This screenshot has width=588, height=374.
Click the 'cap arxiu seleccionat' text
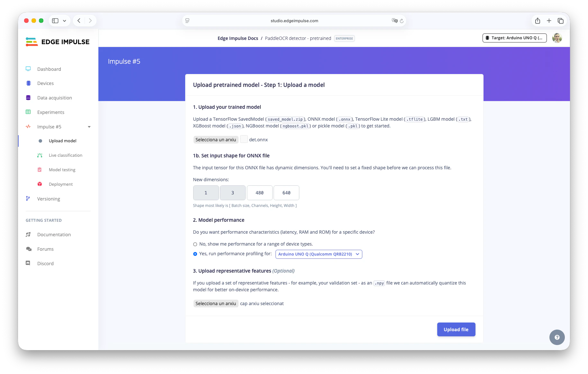tap(262, 304)
